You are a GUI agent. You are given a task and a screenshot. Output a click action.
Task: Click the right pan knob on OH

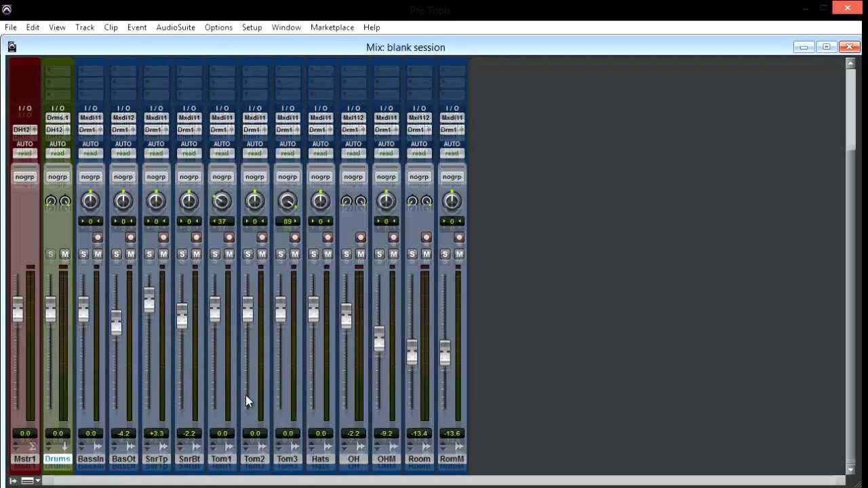tap(361, 201)
